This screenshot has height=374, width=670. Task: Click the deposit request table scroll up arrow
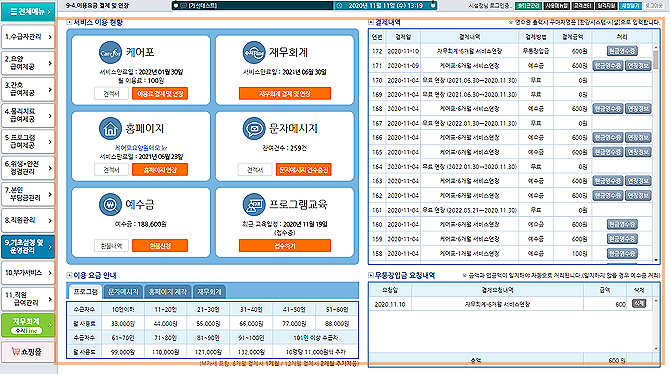656,301
